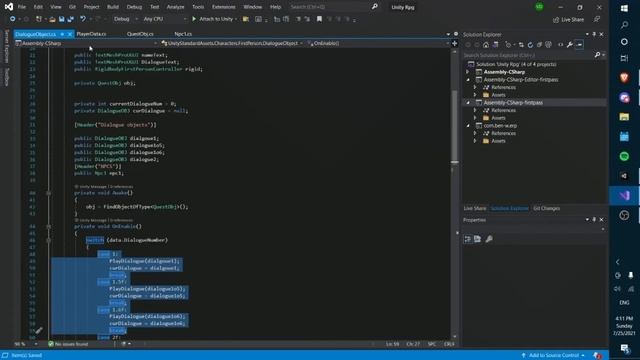
Task: Click the Brave browser taskbar icon
Action: [624, 78]
